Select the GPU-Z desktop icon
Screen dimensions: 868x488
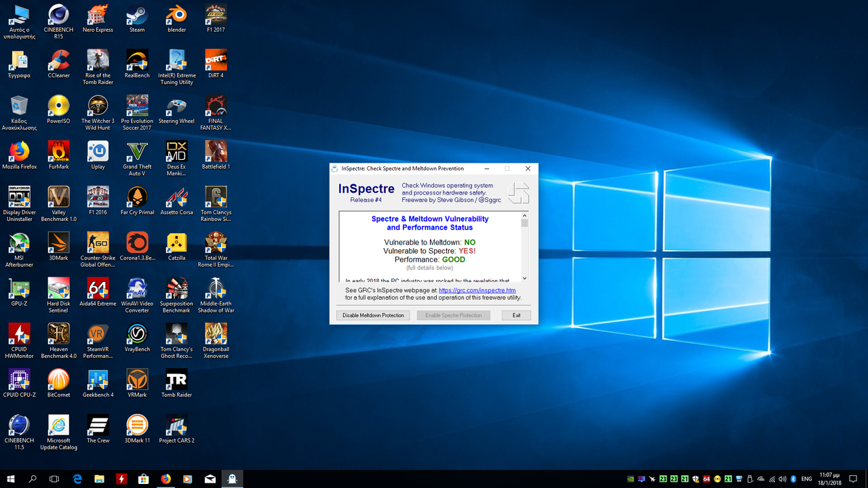[x=20, y=291]
